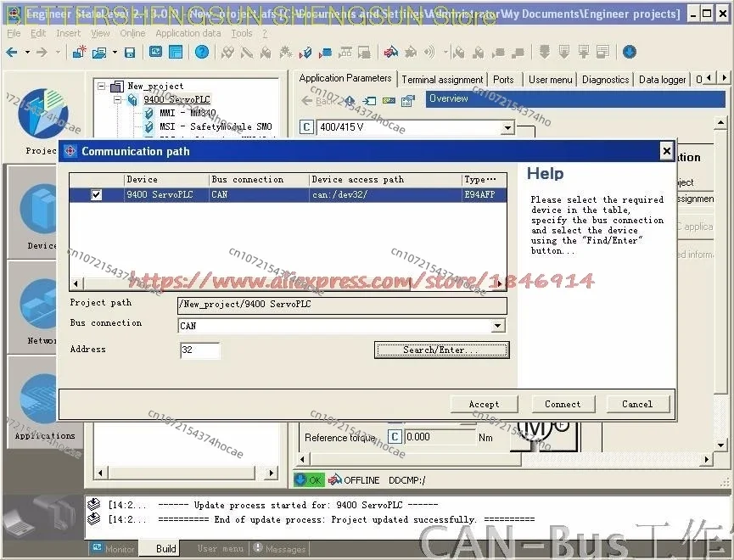The width and height of the screenshot is (734, 560).
Task: Click the blue back arrow in main toolbar
Action: (x=12, y=52)
